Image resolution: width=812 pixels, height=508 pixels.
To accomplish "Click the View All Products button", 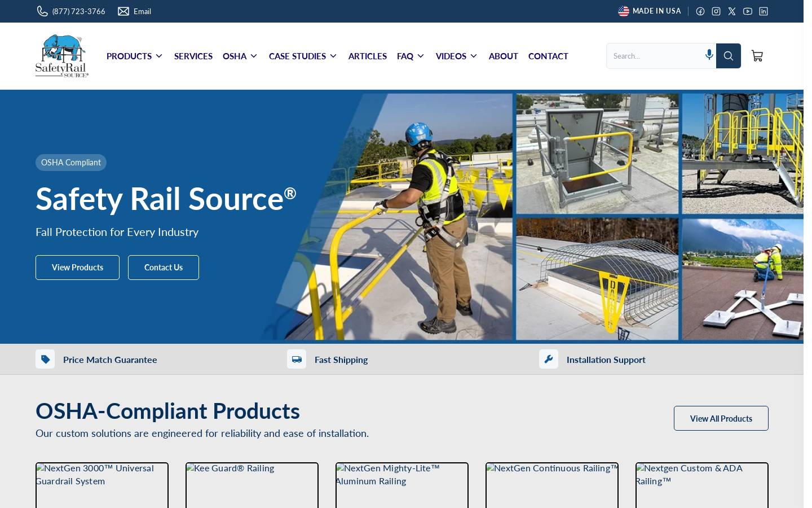I will [x=721, y=418].
